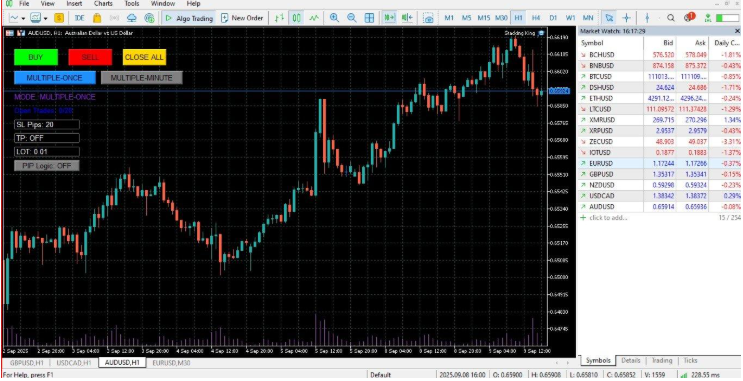This screenshot has width=743, height=381.
Task: Switch chart to bar chart style
Action: 279,18
